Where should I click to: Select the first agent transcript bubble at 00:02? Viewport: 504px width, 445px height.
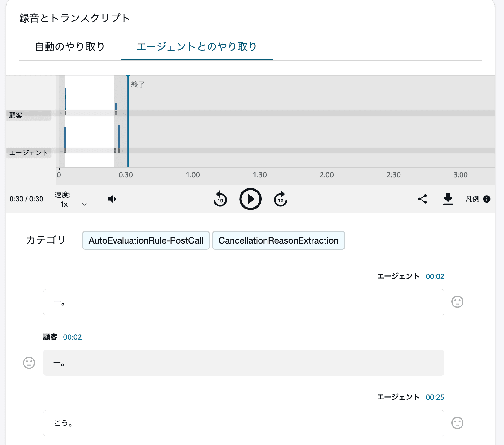pos(244,302)
